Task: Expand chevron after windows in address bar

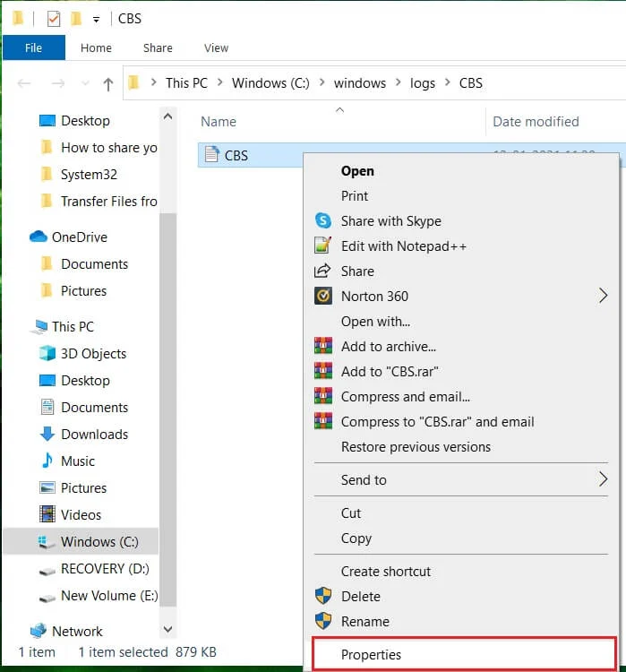Action: point(398,82)
